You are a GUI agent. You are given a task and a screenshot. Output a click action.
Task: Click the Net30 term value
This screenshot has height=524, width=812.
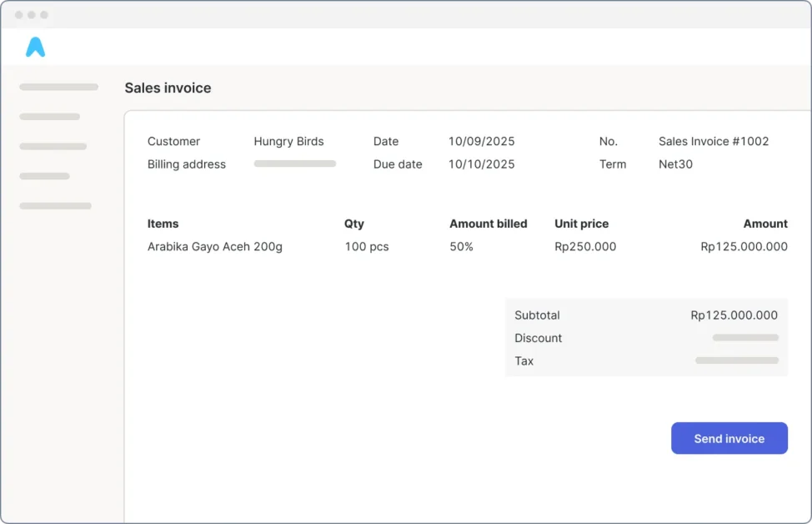[675, 164]
